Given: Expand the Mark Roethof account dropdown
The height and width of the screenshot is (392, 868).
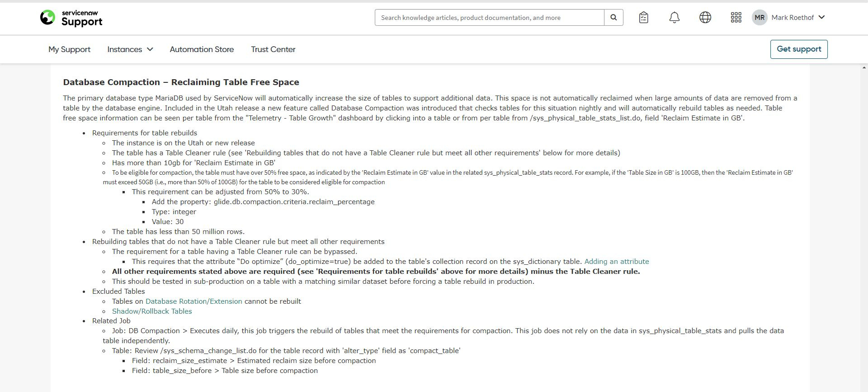Looking at the screenshot, I should point(798,18).
